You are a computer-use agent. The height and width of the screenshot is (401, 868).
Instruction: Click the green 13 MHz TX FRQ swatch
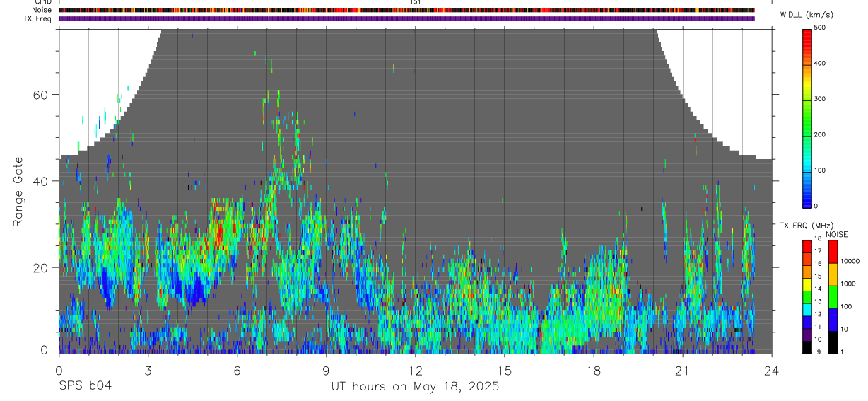pyautogui.click(x=807, y=296)
